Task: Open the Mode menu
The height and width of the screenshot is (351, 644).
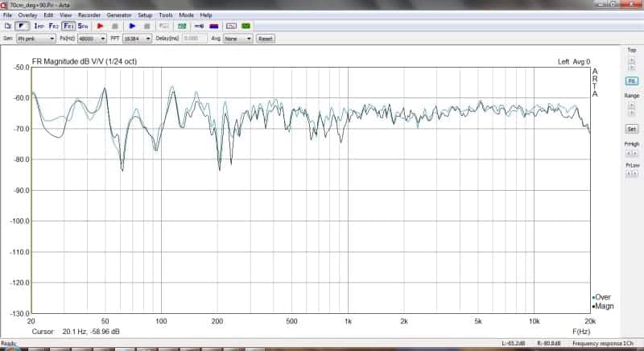Action: pos(186,15)
